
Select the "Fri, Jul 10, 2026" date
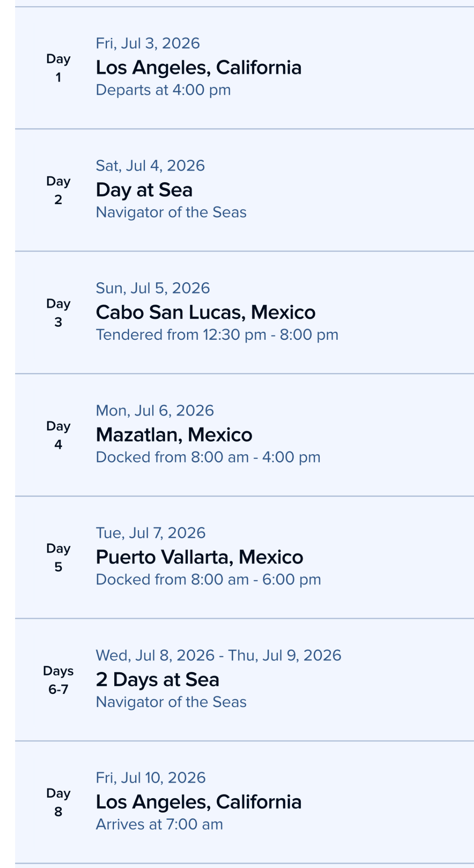(x=151, y=778)
